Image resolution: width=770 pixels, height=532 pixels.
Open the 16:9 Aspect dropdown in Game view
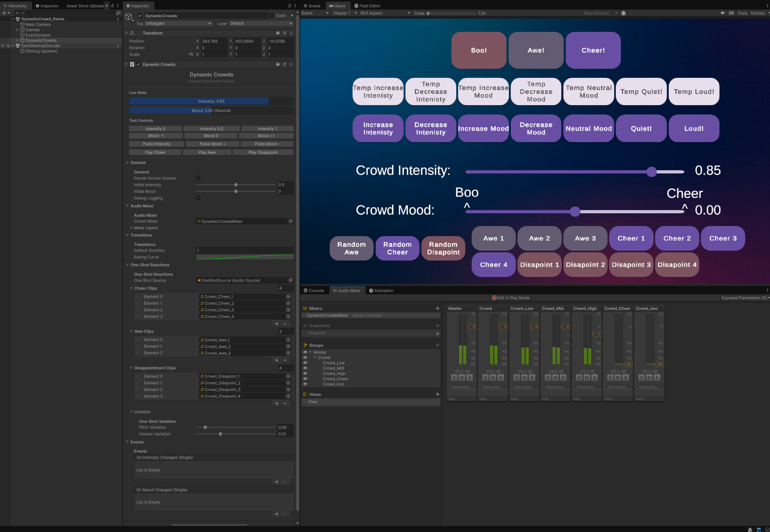click(384, 13)
